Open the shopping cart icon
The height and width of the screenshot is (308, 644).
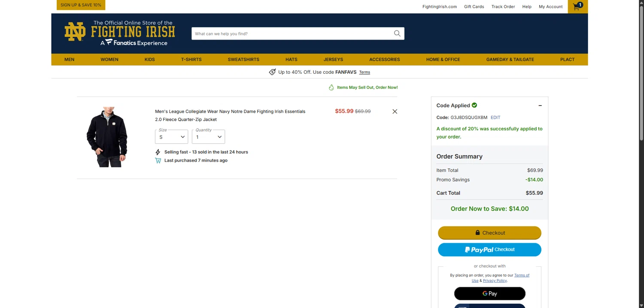pyautogui.click(x=577, y=6)
